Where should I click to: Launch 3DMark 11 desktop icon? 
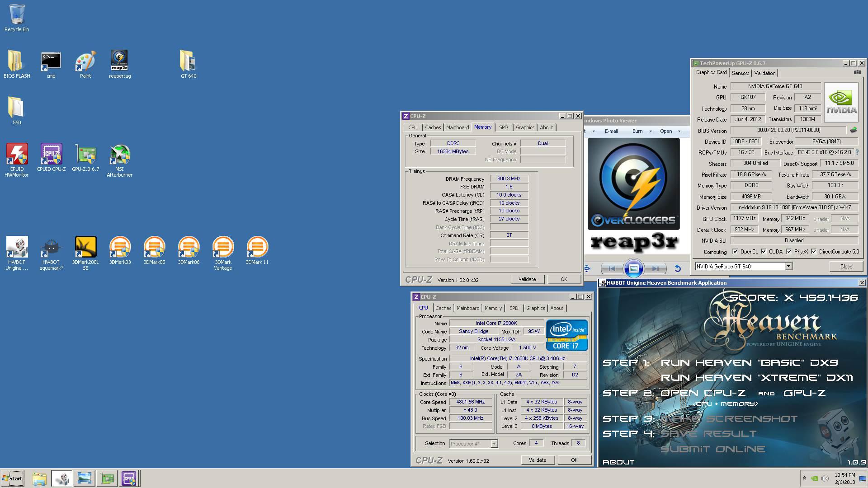[257, 251]
